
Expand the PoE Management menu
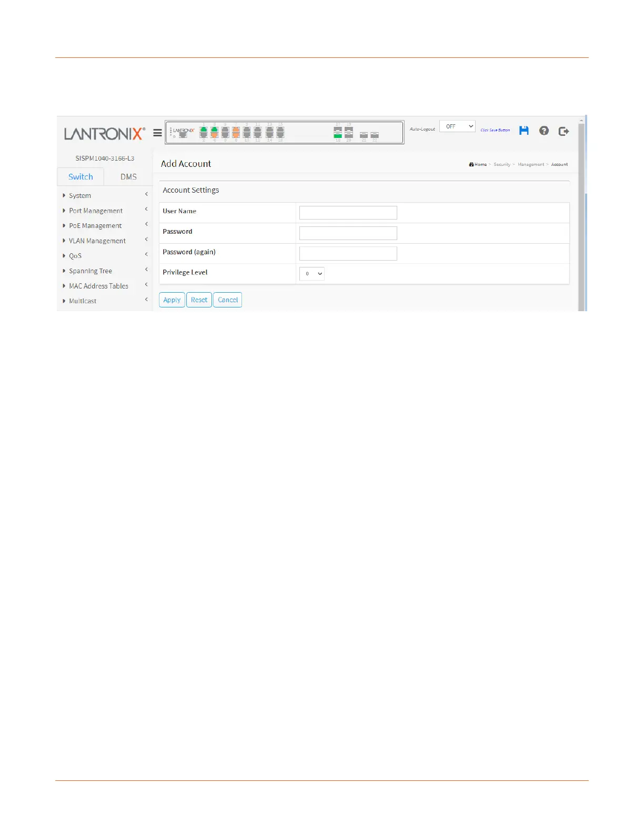[105, 225]
